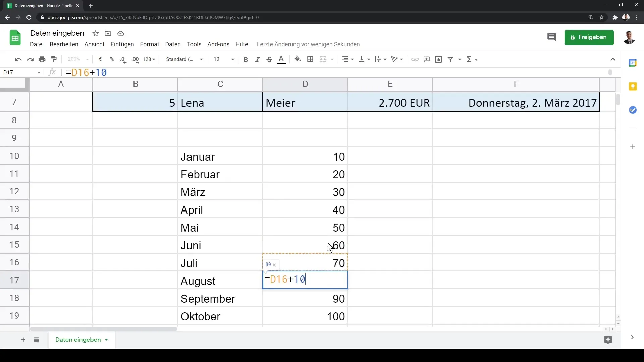Screen dimensions: 644x362
Task: Open Google Calendar side panel
Action: point(633,63)
